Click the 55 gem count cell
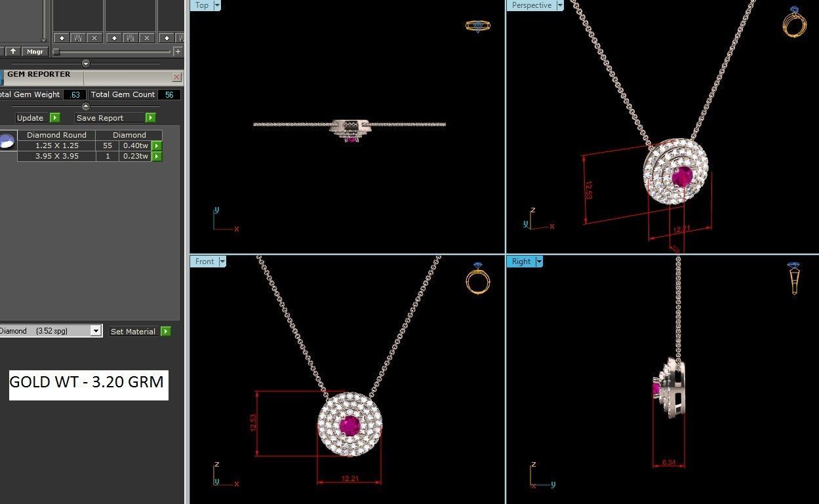Image resolution: width=819 pixels, height=504 pixels. (x=108, y=145)
